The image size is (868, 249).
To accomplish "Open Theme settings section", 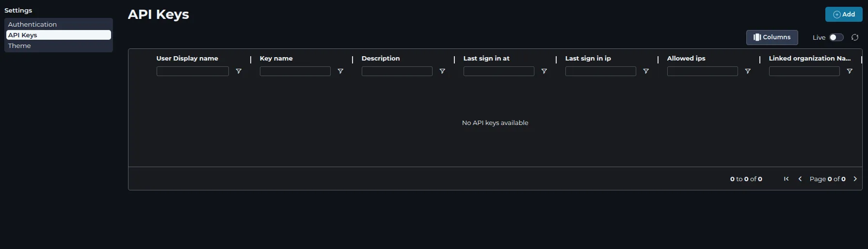I will [19, 46].
